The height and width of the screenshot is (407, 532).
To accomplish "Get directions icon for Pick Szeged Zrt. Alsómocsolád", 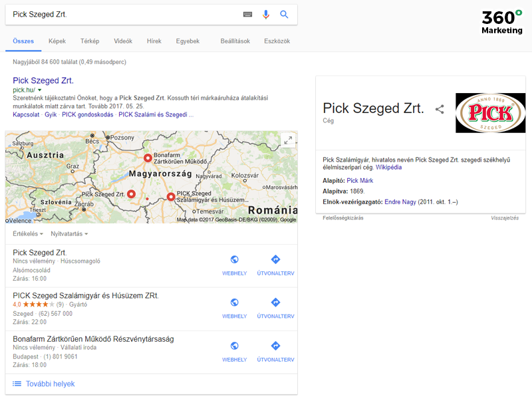I will click(275, 259).
